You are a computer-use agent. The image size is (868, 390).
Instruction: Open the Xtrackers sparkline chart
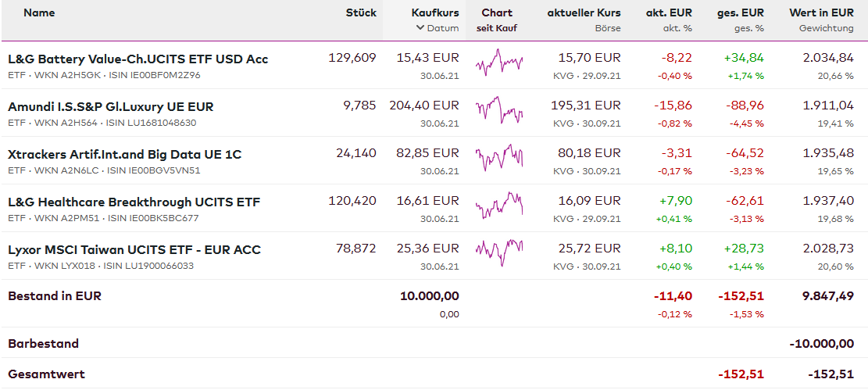[x=499, y=158]
